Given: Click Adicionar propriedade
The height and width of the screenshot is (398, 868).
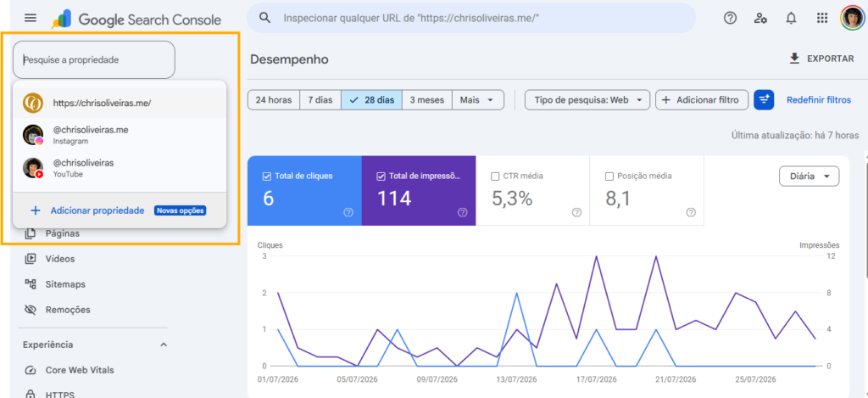Looking at the screenshot, I should [x=97, y=210].
